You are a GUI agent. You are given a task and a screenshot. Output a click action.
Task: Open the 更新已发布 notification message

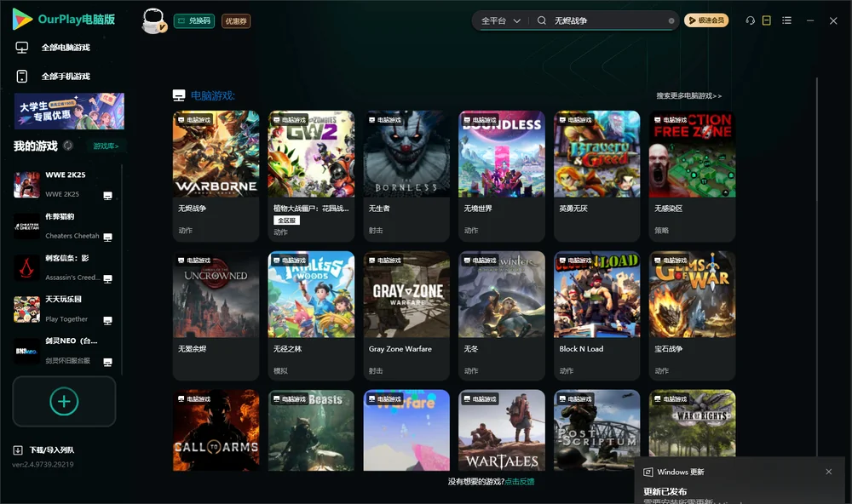coord(665,491)
